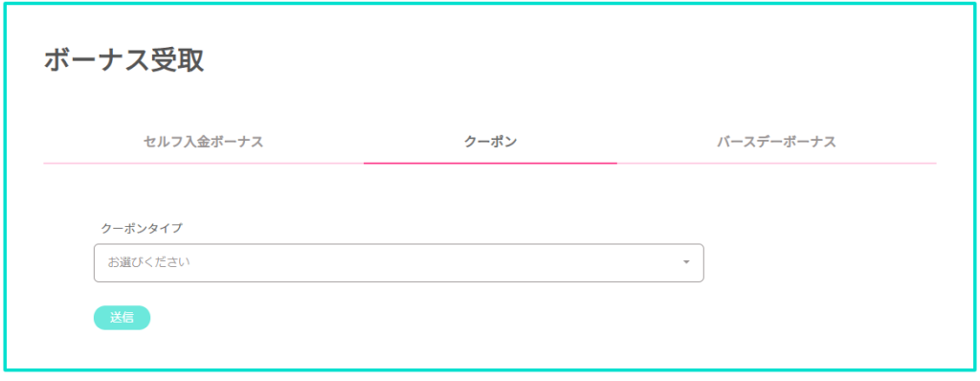
Task: Show self-deposit bonus section via セルフ入金ボーナス
Action: [x=203, y=142]
